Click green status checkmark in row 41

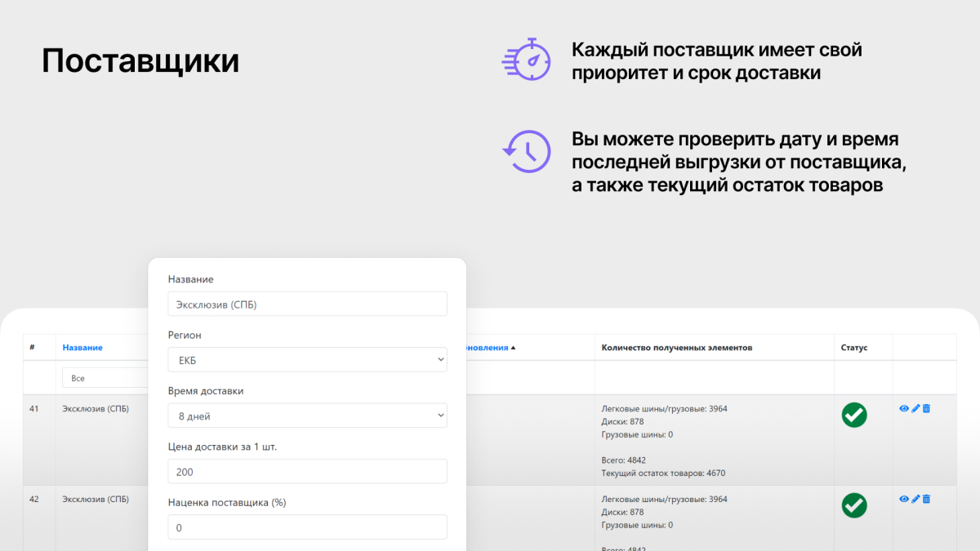coord(854,415)
